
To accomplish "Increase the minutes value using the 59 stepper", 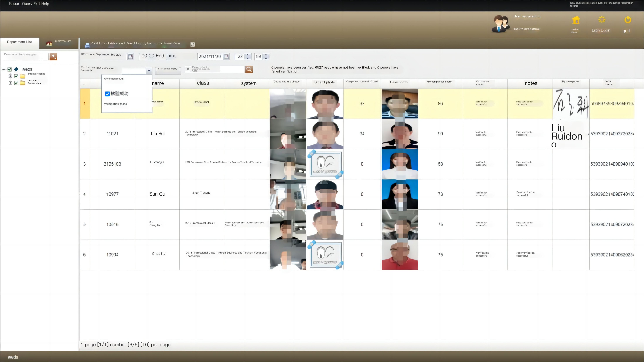I will [x=266, y=55].
